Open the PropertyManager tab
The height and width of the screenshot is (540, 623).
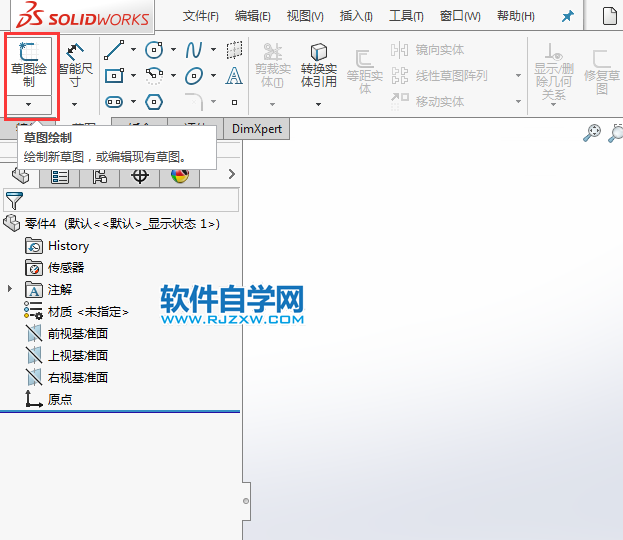[x=60, y=176]
